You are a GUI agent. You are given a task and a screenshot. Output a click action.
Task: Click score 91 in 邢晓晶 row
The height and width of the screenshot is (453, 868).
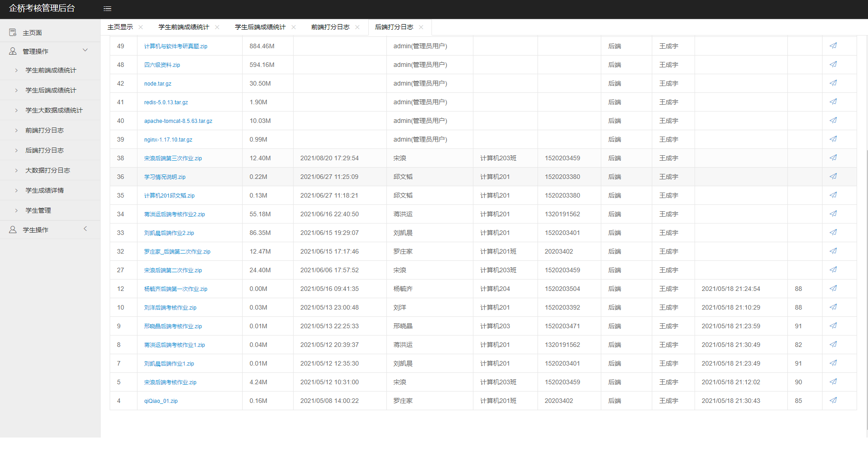pos(798,326)
